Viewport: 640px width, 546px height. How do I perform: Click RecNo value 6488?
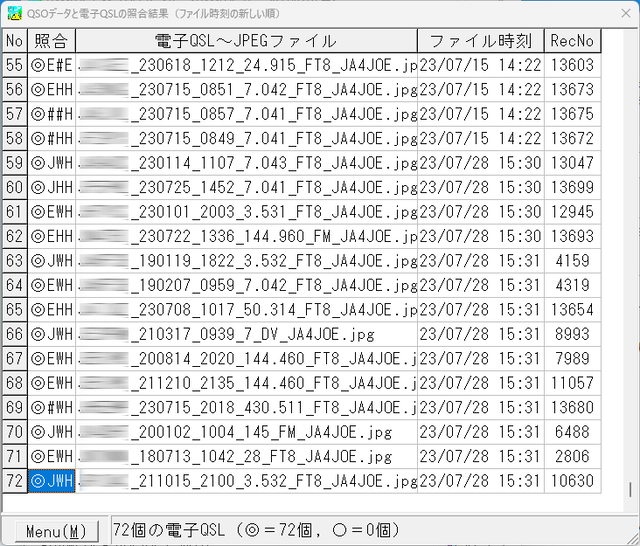pos(572,432)
